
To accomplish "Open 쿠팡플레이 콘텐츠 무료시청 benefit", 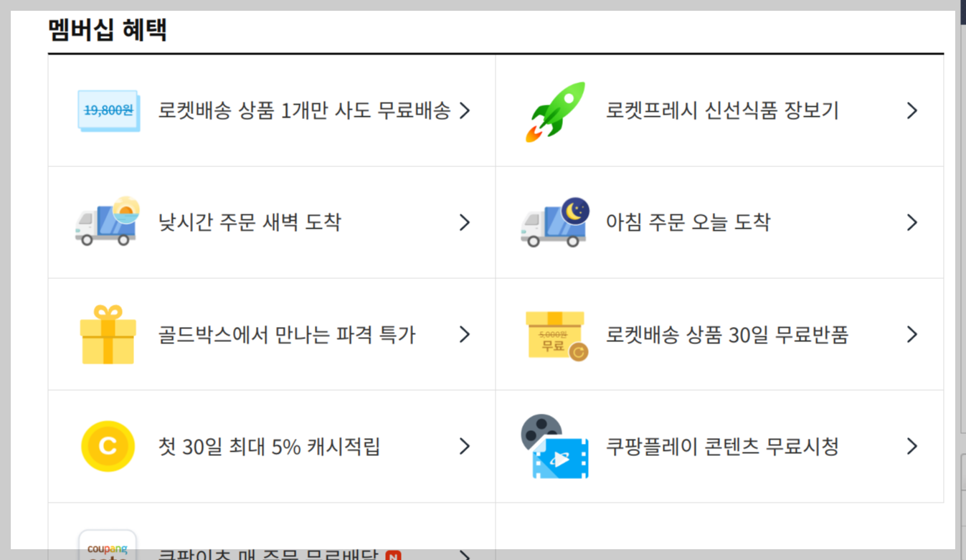I will [719, 446].
